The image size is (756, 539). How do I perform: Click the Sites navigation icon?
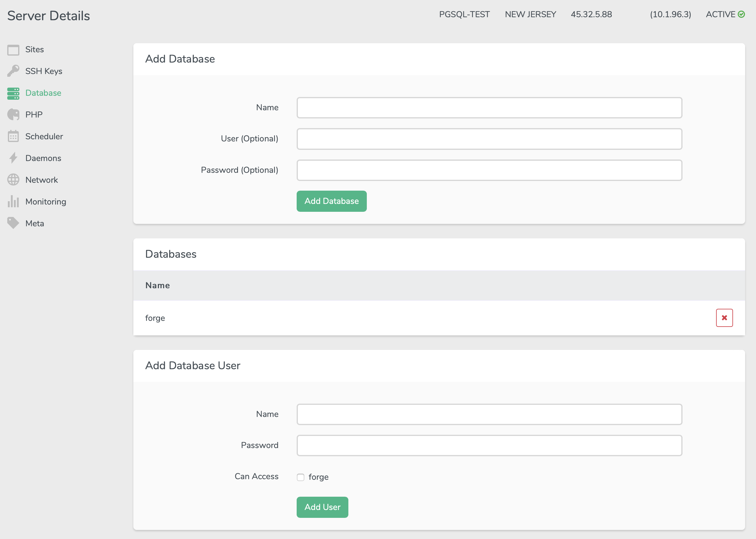tap(13, 49)
